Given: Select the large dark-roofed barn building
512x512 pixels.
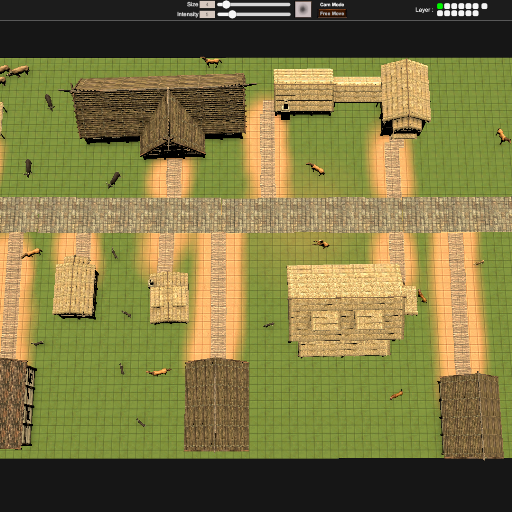Looking at the screenshot, I should pyautogui.click(x=160, y=113).
